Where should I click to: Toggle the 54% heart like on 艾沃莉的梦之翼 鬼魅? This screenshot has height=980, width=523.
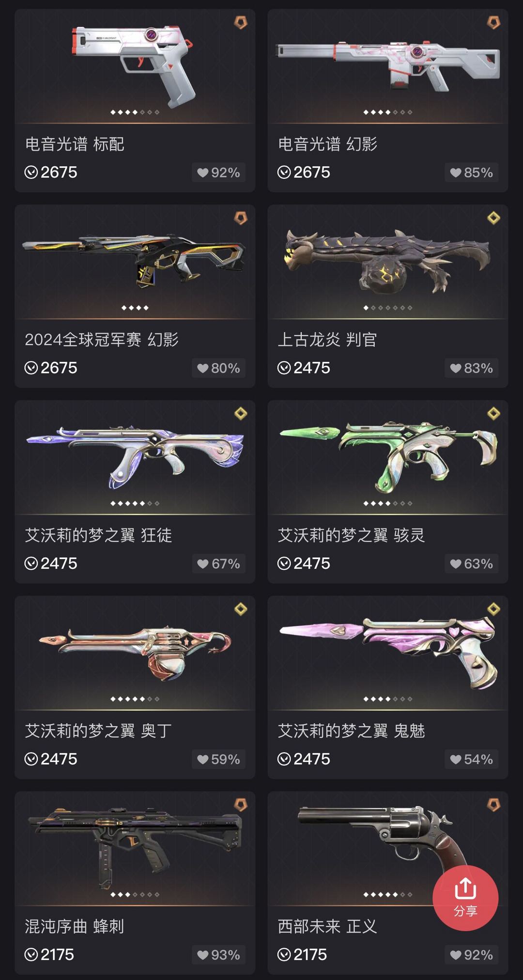click(471, 759)
